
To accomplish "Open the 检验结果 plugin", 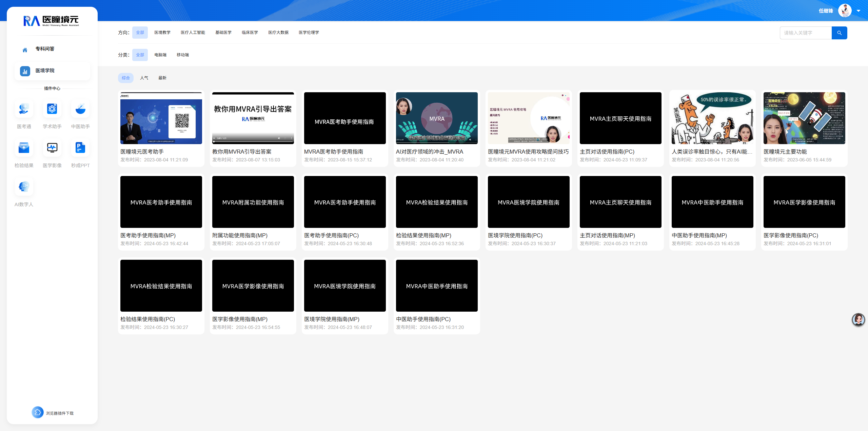I will coord(24,148).
